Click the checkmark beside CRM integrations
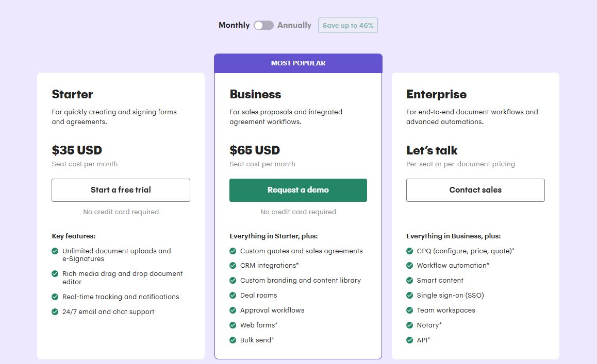 [232, 266]
